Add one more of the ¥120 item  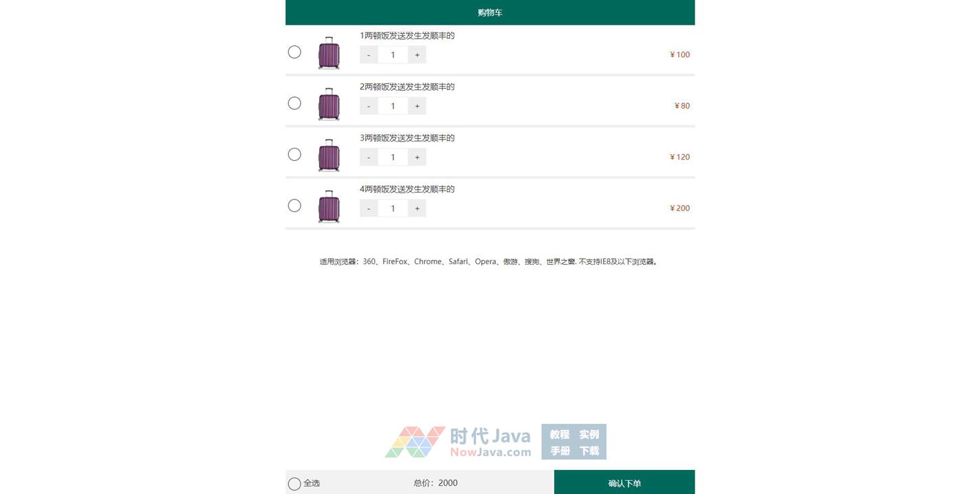(417, 157)
